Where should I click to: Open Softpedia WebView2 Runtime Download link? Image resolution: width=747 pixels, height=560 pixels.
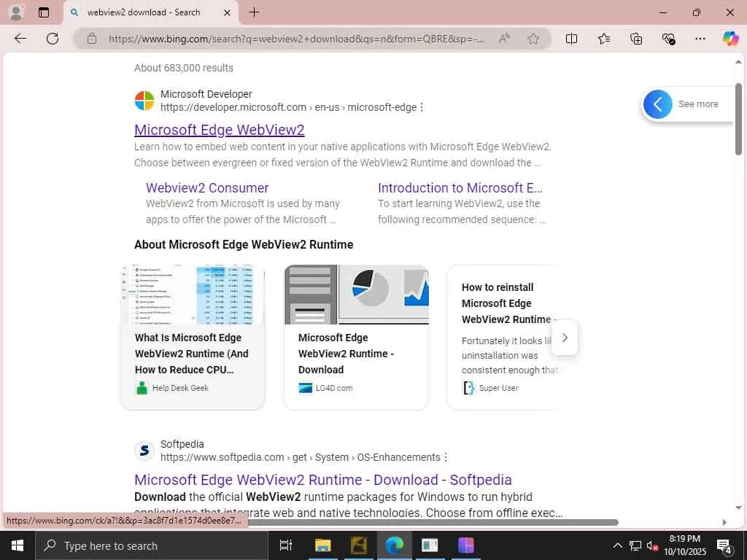[x=323, y=480]
